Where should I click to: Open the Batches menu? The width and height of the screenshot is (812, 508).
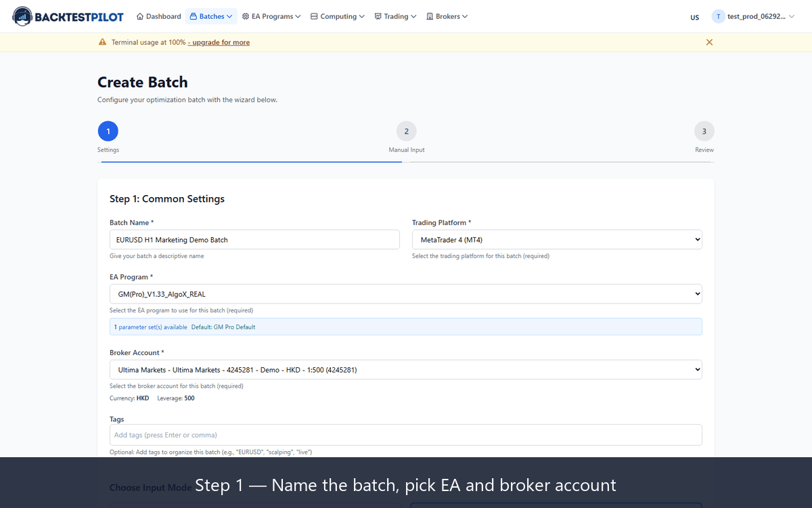210,16
